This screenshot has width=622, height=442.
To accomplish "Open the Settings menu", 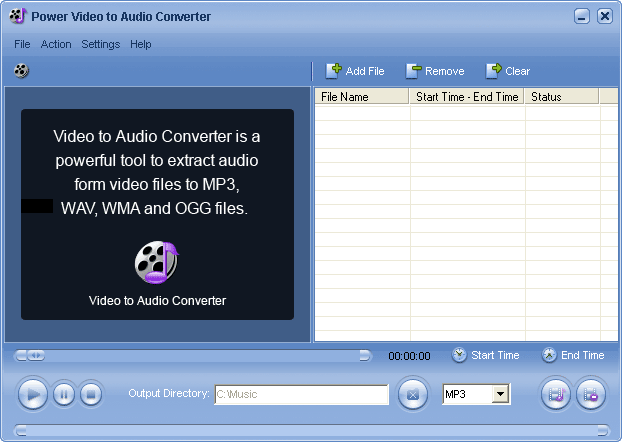I will (100, 44).
